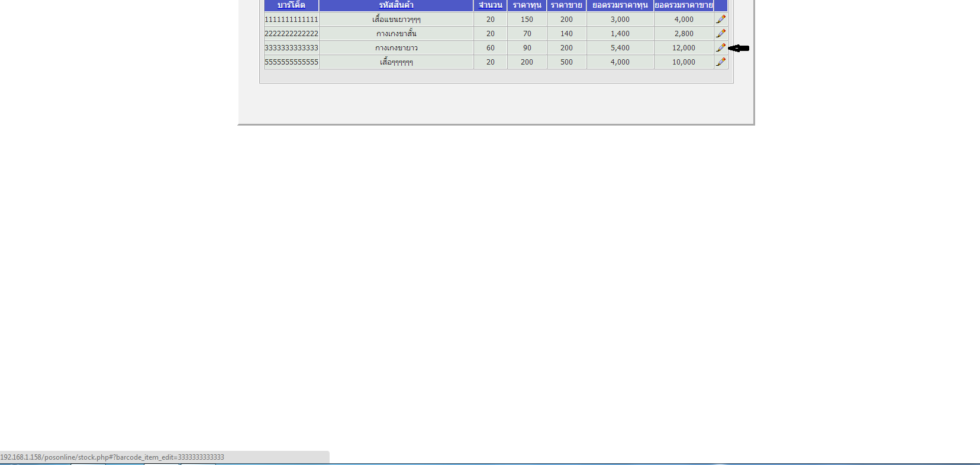Select quantity 20 in the 1111111111111 row

click(491, 20)
